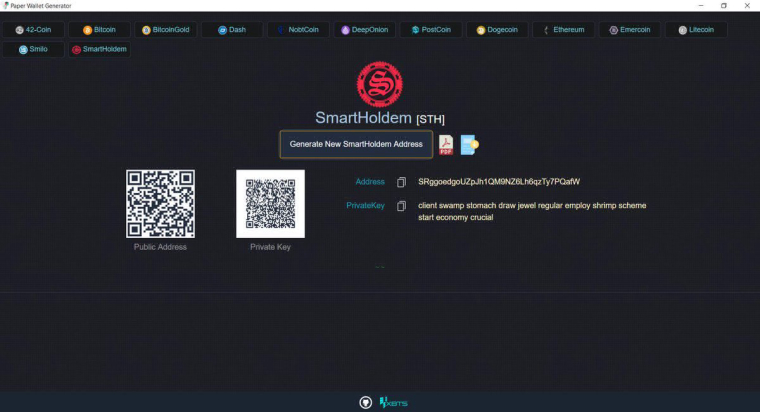Viewport: 760px width, 412px height.
Task: Open the DeepOnion tab
Action: coord(364,30)
